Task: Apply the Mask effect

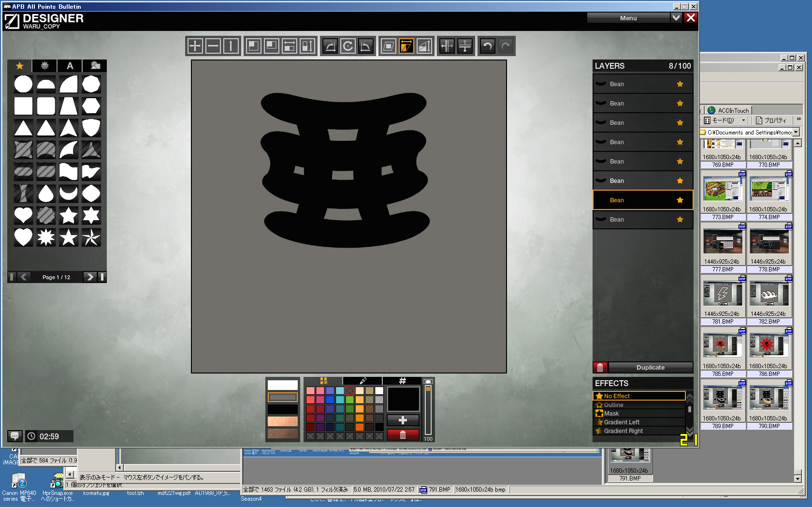Action: pyautogui.click(x=639, y=414)
